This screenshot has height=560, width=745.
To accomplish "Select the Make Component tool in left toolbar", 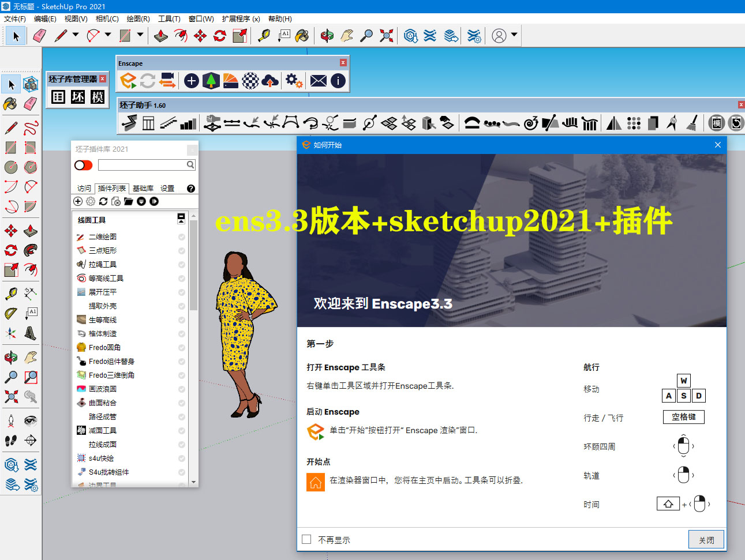I will point(31,84).
